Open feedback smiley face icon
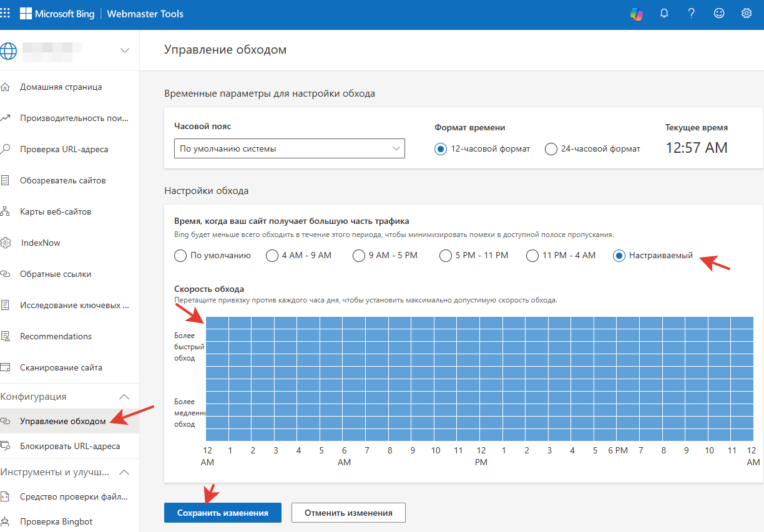Screen dimensions: 764x532 [x=719, y=14]
